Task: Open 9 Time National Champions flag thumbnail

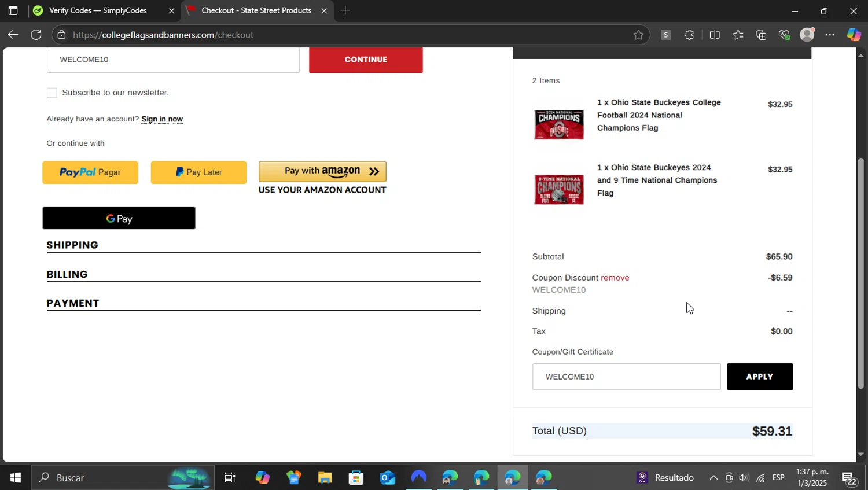Action: [x=559, y=190]
